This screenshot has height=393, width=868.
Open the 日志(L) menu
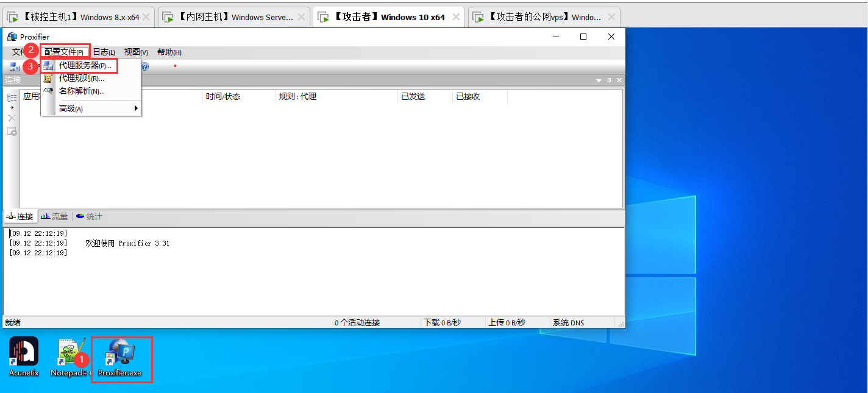tap(104, 52)
